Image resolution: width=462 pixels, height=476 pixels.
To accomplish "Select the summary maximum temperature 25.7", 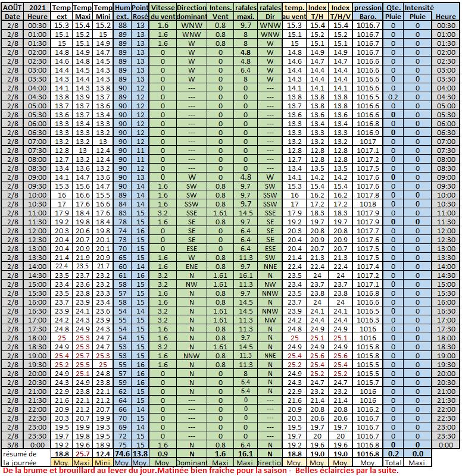I will pyautogui.click(x=83, y=453).
